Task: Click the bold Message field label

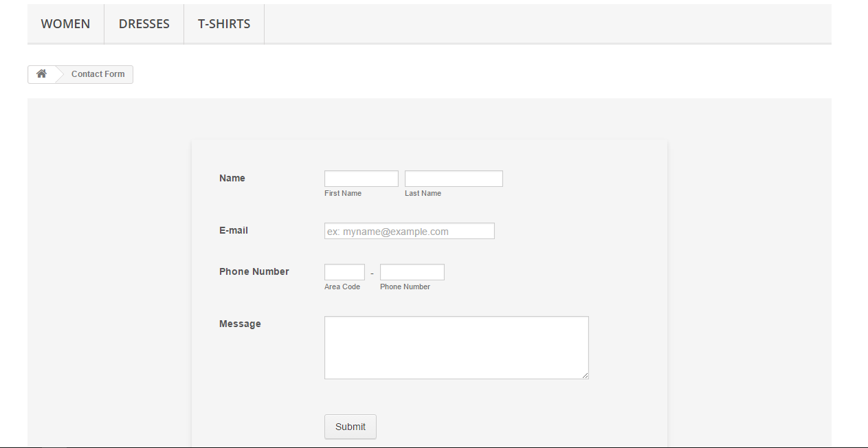Action: pos(240,324)
